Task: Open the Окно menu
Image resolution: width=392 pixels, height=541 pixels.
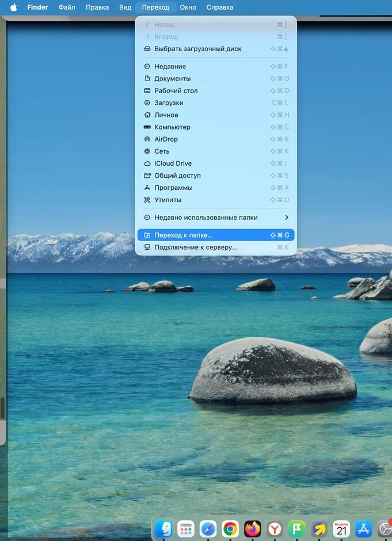Action: [x=188, y=7]
